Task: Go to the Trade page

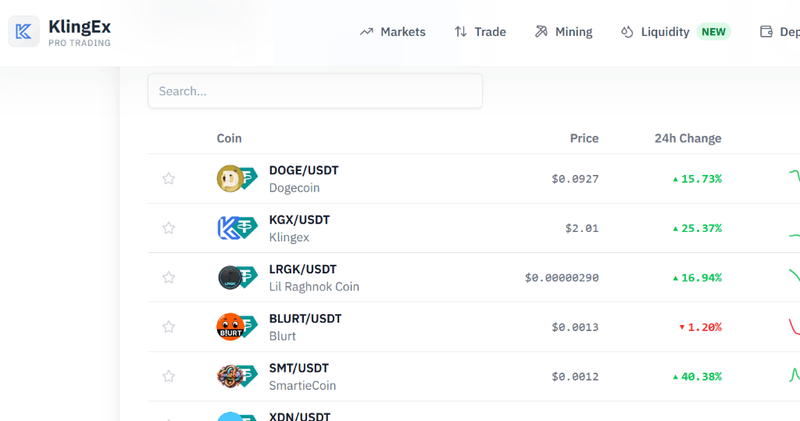Action: click(x=480, y=32)
